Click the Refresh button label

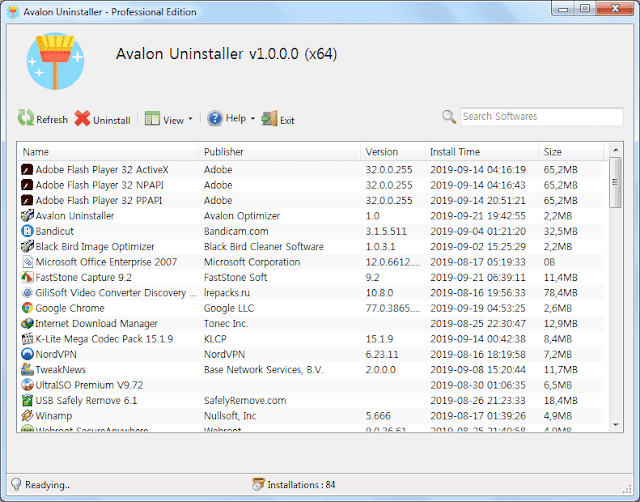tap(52, 120)
